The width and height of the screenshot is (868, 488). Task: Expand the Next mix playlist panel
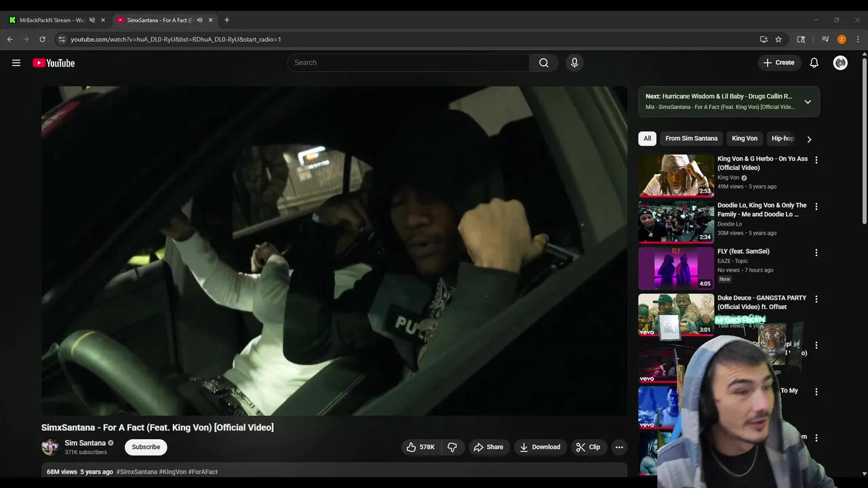point(808,102)
